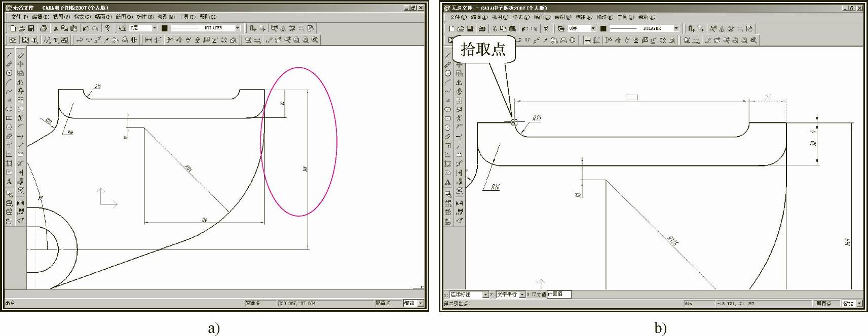The width and height of the screenshot is (868, 336).
Task: Click layer control icon in left window
Action: [x=122, y=28]
